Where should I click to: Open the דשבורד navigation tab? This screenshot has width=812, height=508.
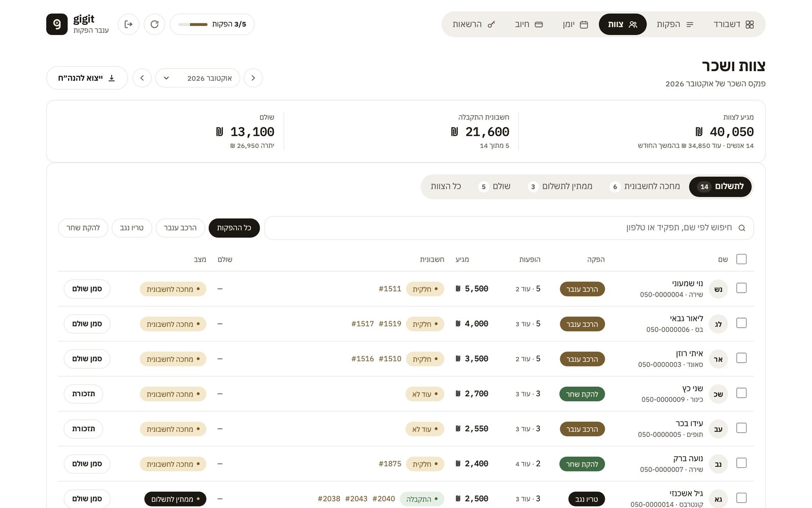click(x=734, y=24)
